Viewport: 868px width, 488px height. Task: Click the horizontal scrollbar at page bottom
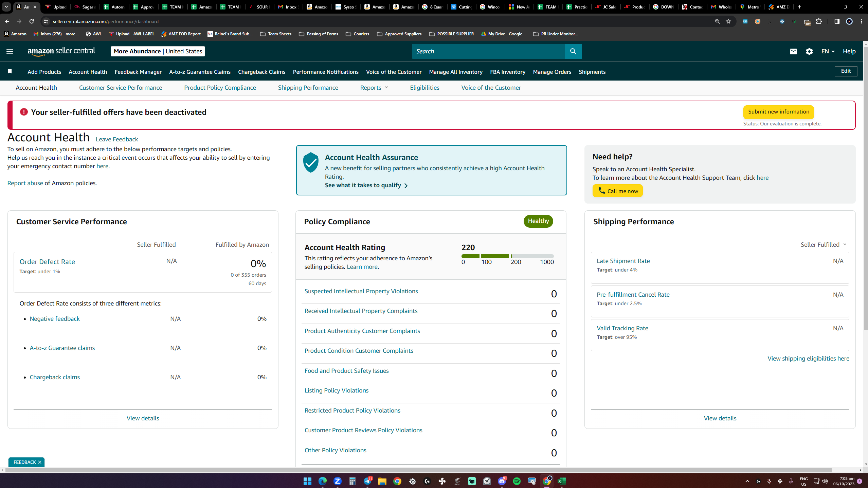click(418, 470)
